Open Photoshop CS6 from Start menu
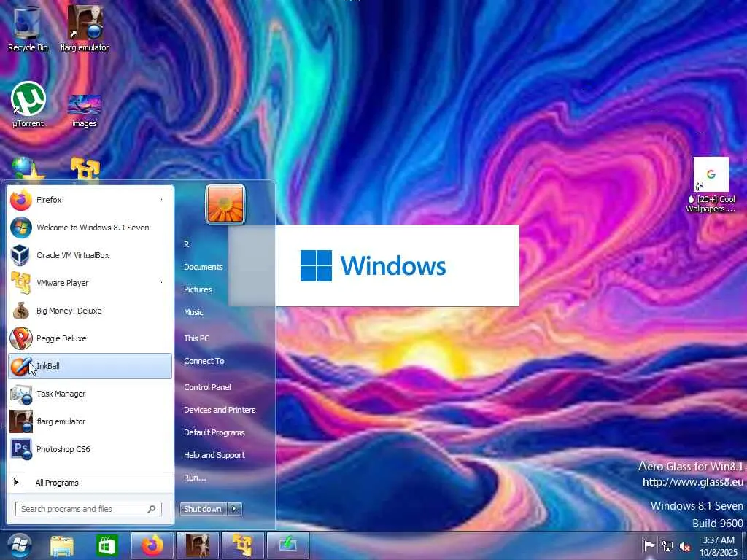 pyautogui.click(x=90, y=449)
